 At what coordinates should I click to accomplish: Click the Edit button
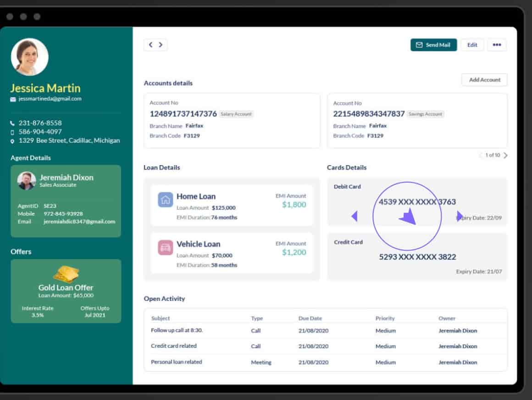click(x=472, y=45)
